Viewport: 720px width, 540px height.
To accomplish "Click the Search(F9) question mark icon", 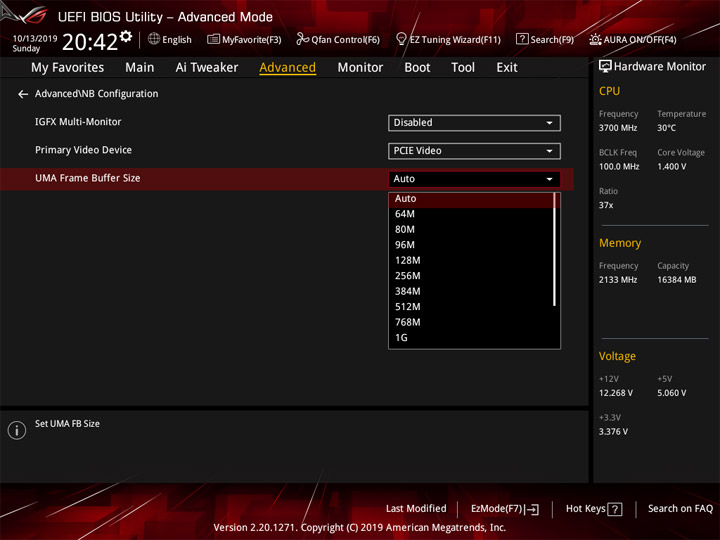I will pos(522,39).
